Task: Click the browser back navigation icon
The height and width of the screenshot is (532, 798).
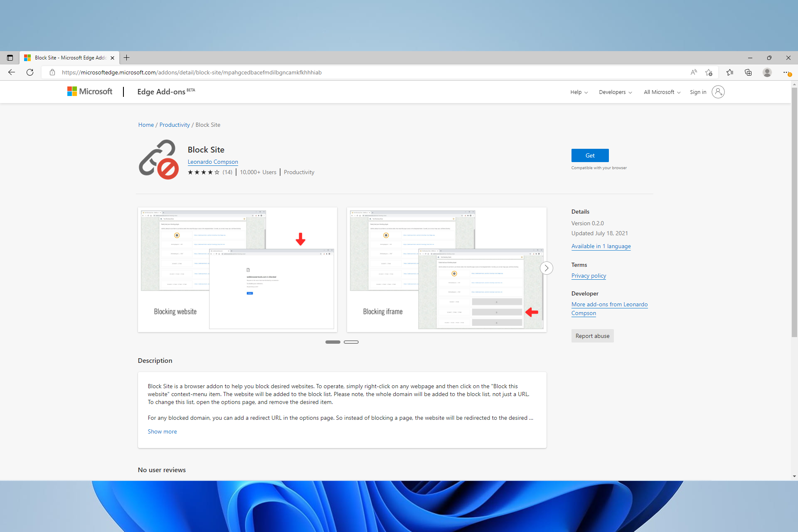Action: click(12, 72)
